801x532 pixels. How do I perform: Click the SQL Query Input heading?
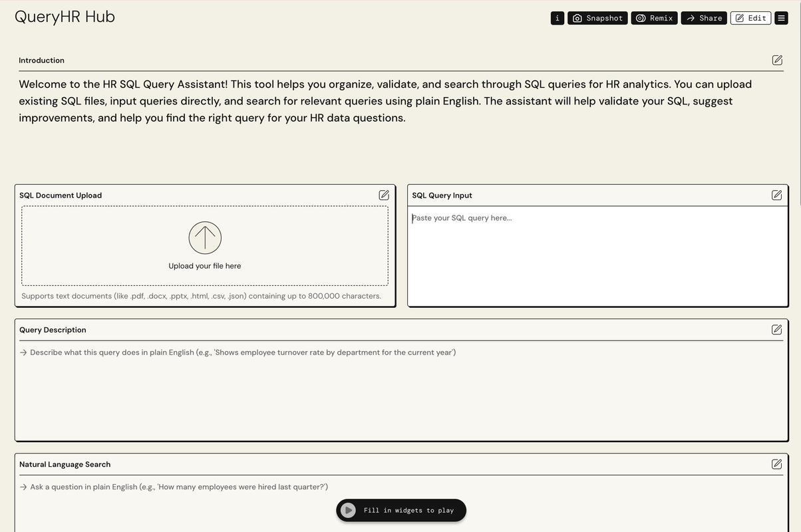pyautogui.click(x=442, y=196)
